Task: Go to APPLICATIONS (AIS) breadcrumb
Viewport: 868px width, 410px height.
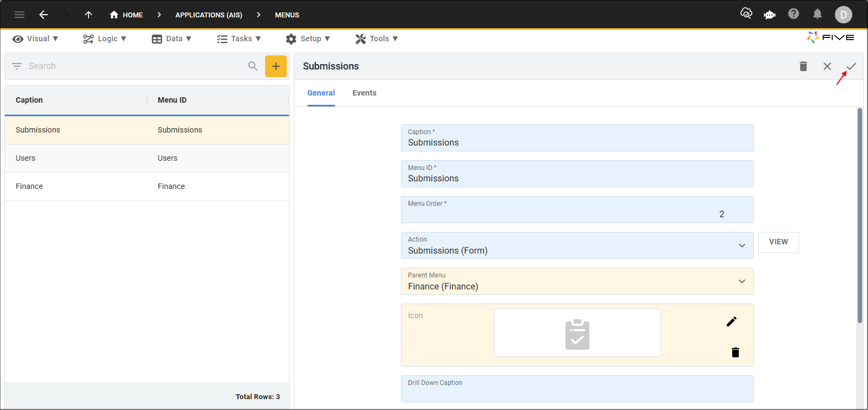Action: point(209,15)
